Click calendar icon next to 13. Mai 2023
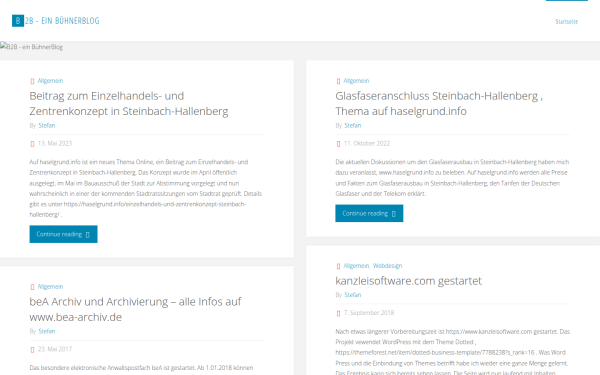 click(x=32, y=144)
